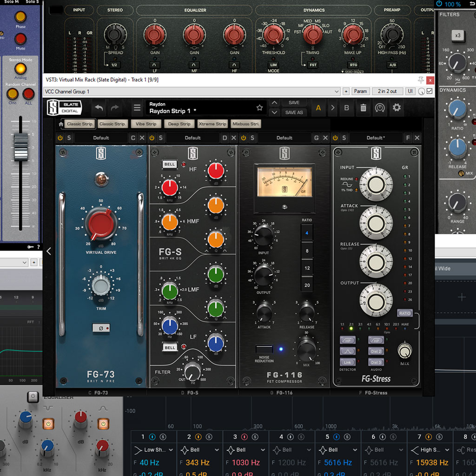This screenshot has width=476, height=476.
Task: Toggle LIM mode button on top strip
Action: (x=273, y=65)
